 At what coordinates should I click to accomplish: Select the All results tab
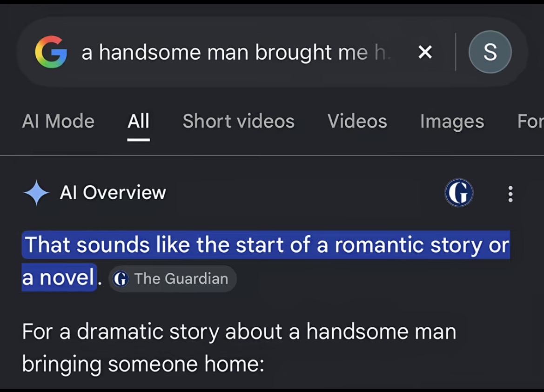pos(138,121)
